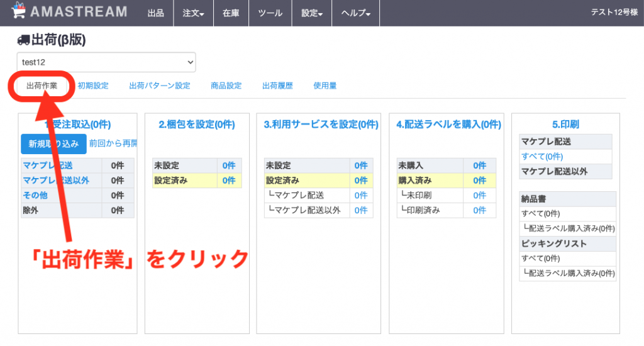Open the 3.利用サービスを設定(0件) heading link

[321, 125]
